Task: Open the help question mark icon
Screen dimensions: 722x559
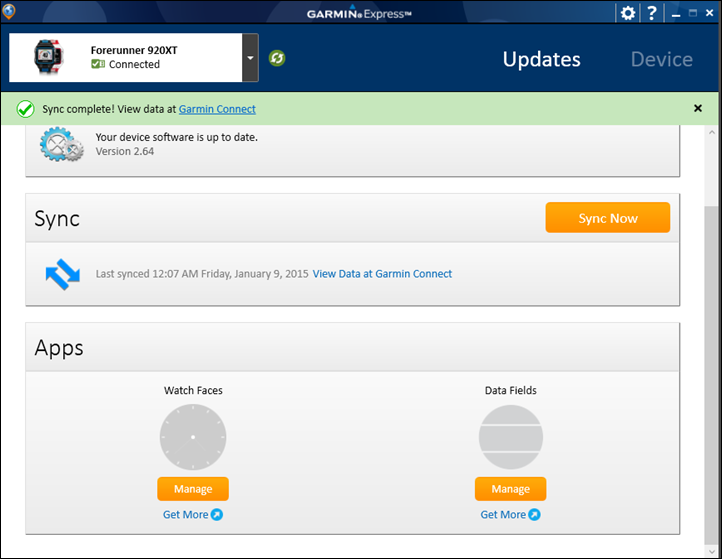Action: coord(652,13)
